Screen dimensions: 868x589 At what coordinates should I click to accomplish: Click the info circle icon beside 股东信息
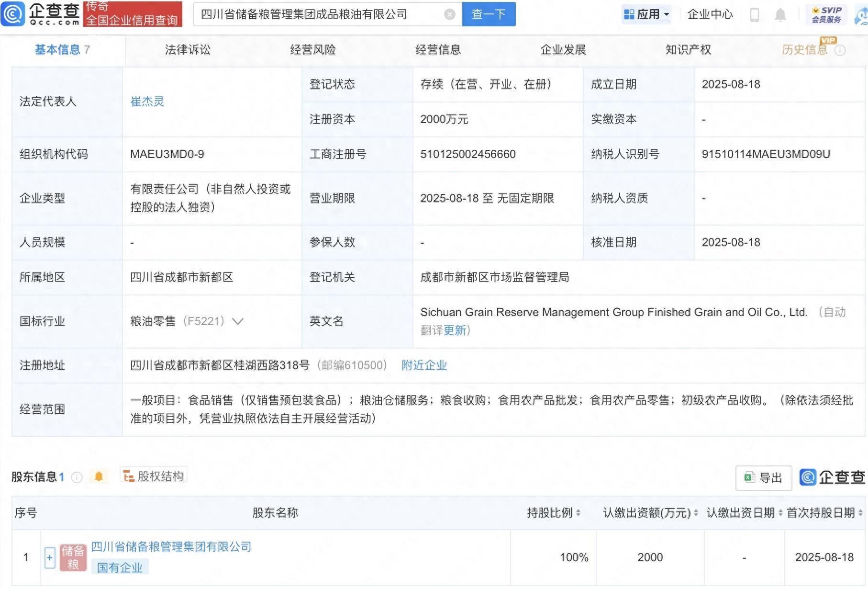tap(76, 477)
